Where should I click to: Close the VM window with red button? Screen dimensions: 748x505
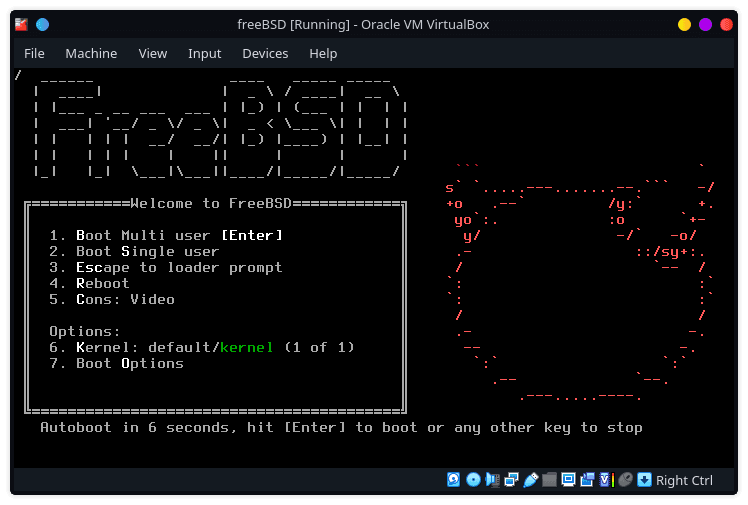726,24
